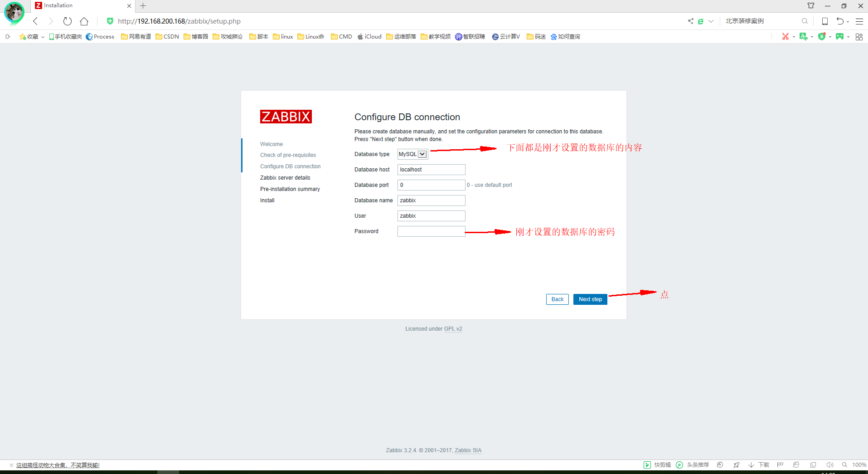Expand the scissors tool dropdown arrow
This screenshot has height=474, width=868.
[x=794, y=37]
